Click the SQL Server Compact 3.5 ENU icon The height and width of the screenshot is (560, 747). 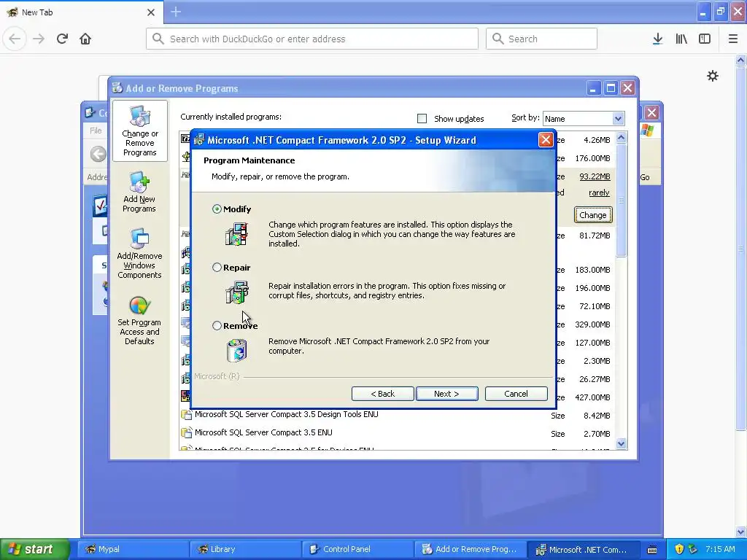(186, 433)
